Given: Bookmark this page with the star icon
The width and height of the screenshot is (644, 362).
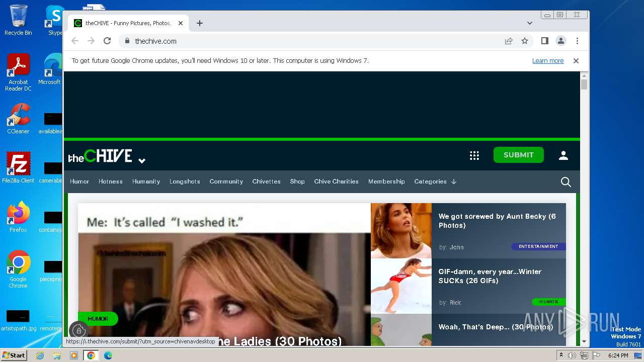Looking at the screenshot, I should click(x=525, y=41).
